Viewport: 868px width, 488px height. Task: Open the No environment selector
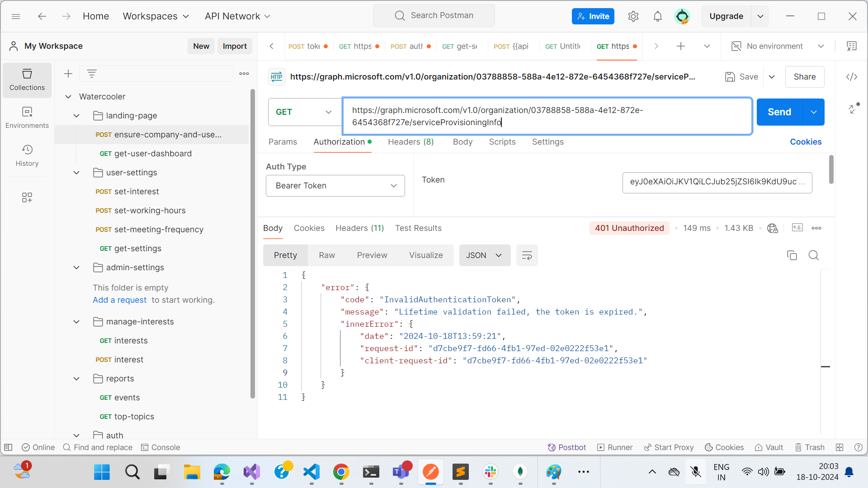[778, 46]
